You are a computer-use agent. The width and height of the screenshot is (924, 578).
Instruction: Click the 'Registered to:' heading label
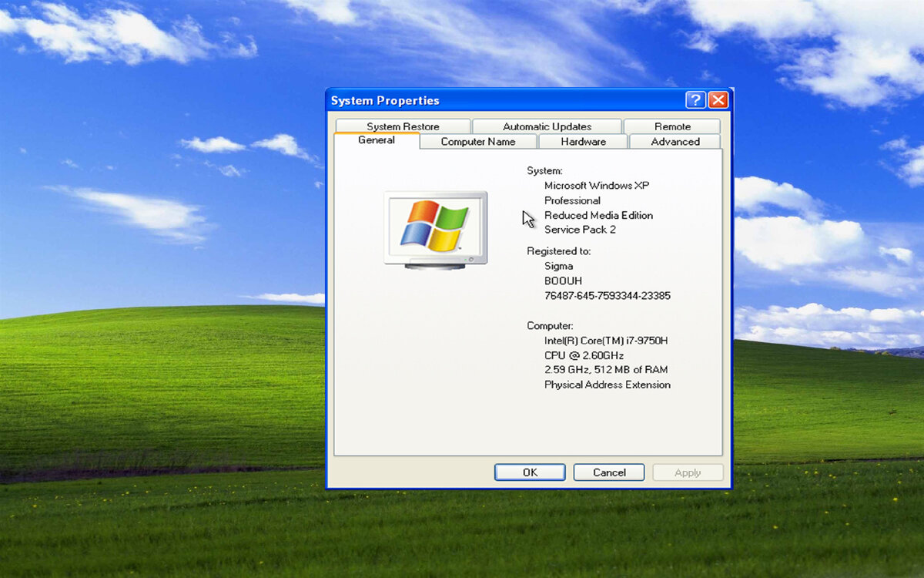click(x=559, y=251)
